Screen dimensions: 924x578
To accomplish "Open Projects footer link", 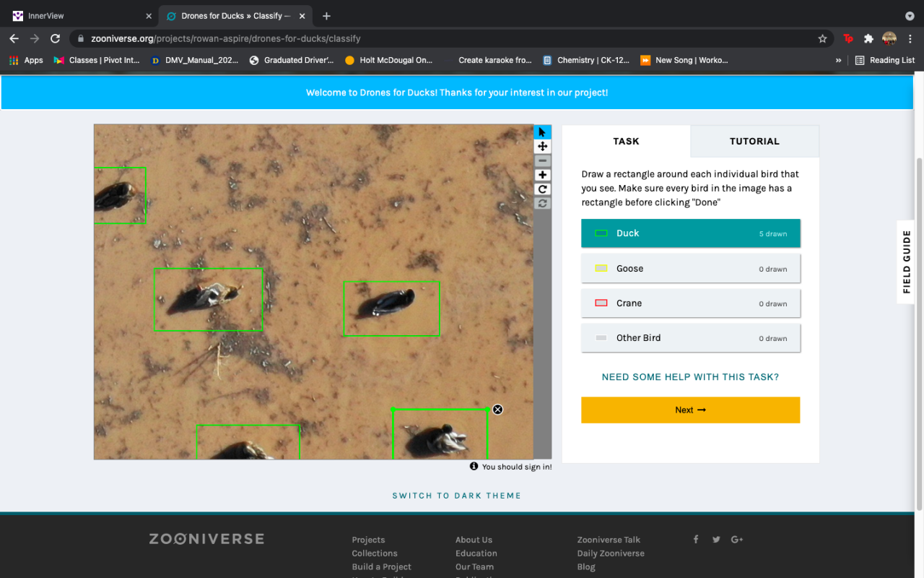I will pyautogui.click(x=368, y=540).
